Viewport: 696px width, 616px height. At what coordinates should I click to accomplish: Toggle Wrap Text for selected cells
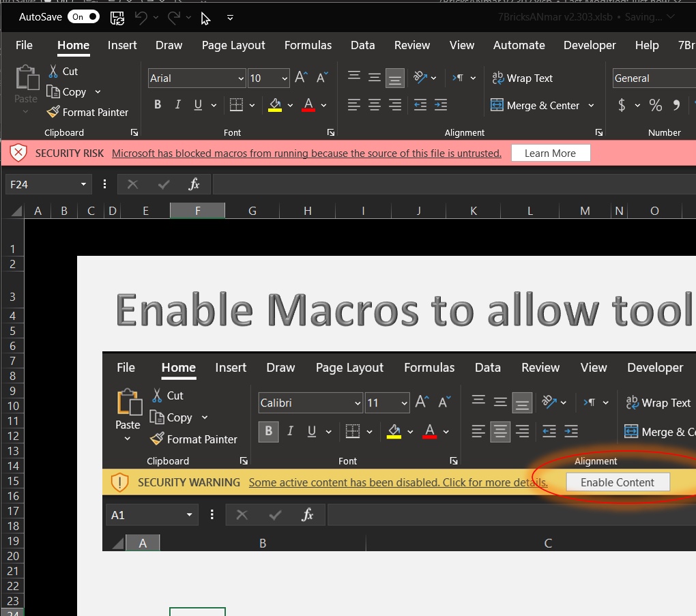coord(523,78)
